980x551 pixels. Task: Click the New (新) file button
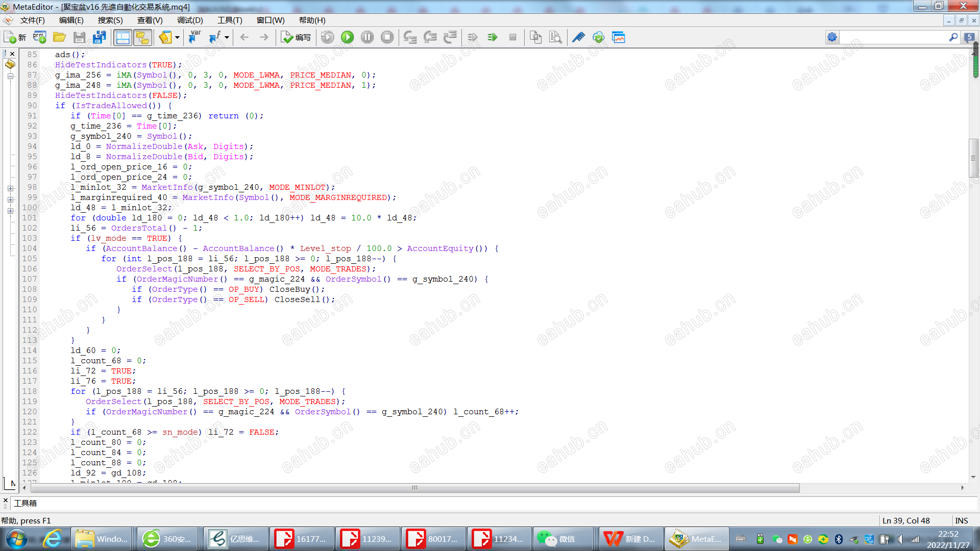coord(15,37)
